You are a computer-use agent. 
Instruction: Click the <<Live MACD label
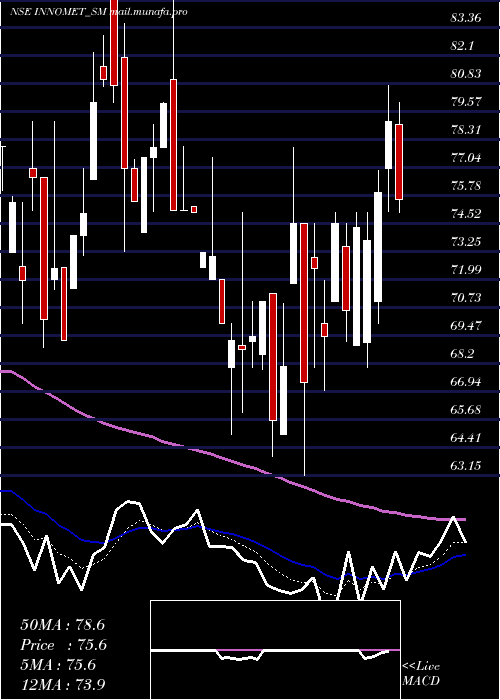[421, 674]
